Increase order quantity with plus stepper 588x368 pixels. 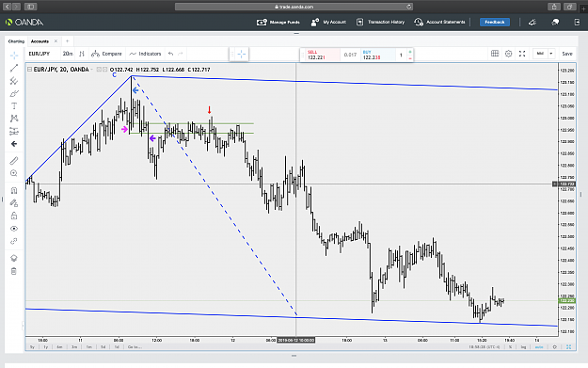[x=410, y=52]
